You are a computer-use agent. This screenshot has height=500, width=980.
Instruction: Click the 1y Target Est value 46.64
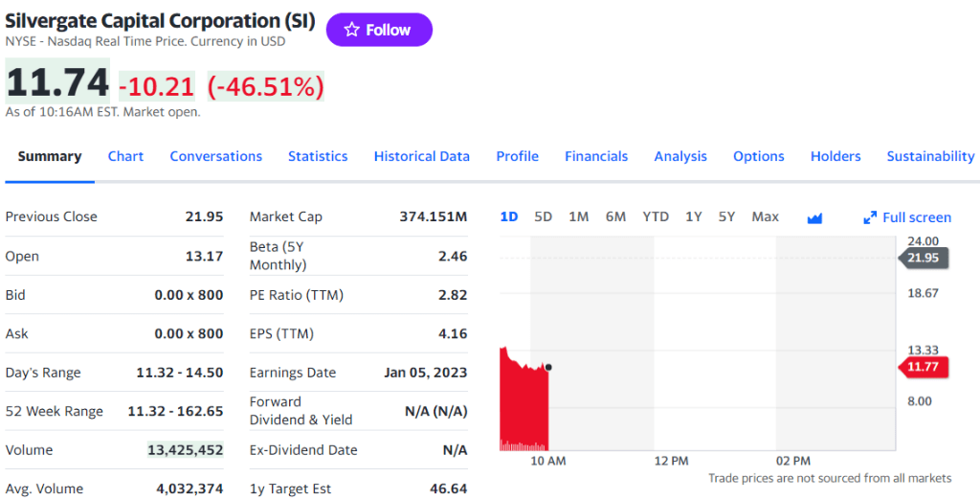click(448, 489)
